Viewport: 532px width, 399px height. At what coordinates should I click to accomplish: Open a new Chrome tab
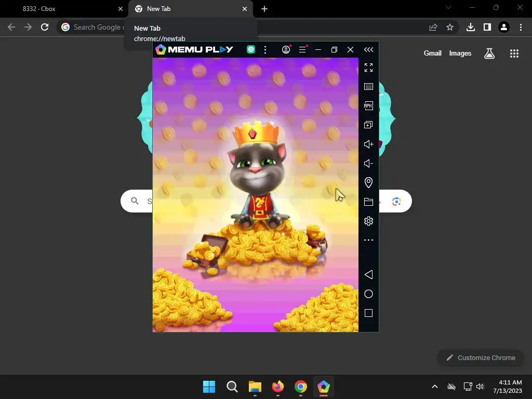(264, 9)
